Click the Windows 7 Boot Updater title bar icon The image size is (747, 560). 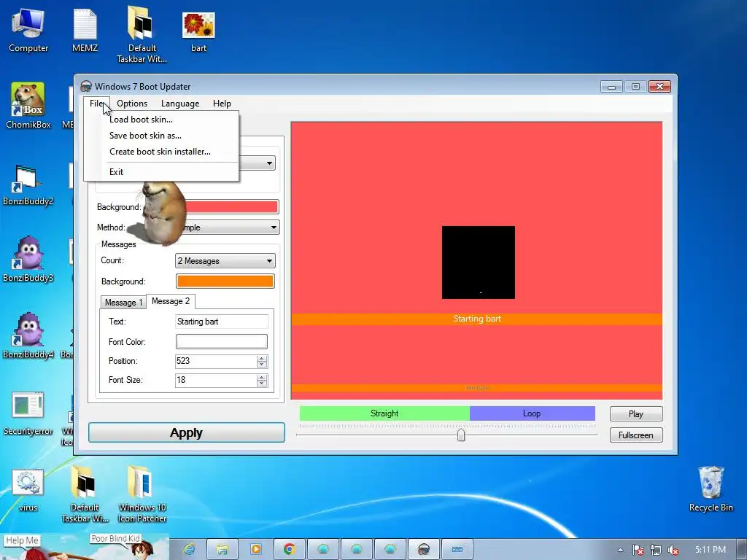click(86, 86)
